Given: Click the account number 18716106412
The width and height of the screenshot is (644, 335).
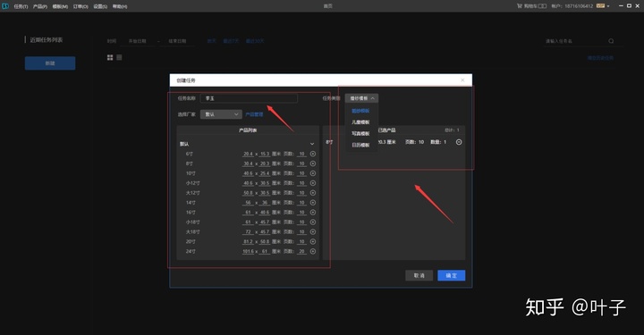Looking at the screenshot, I should coord(579,6).
